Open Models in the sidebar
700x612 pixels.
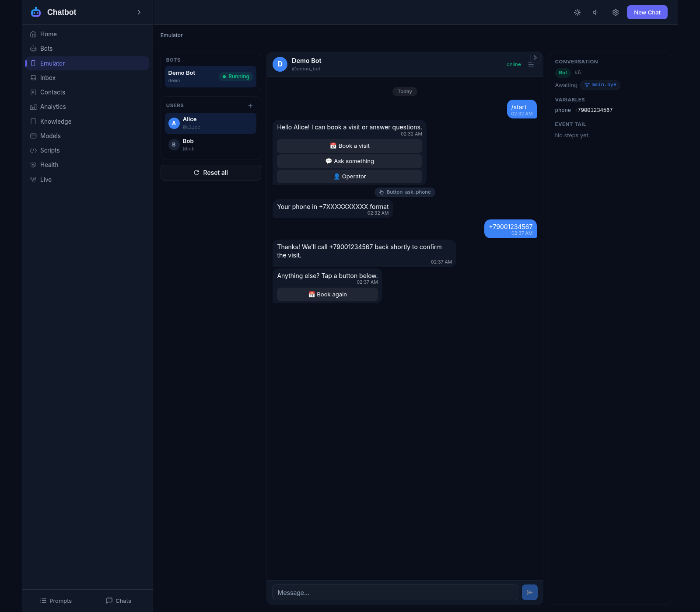(x=87, y=136)
